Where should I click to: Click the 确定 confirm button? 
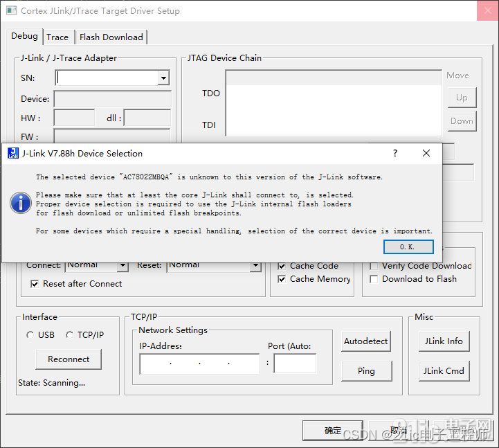[333, 431]
